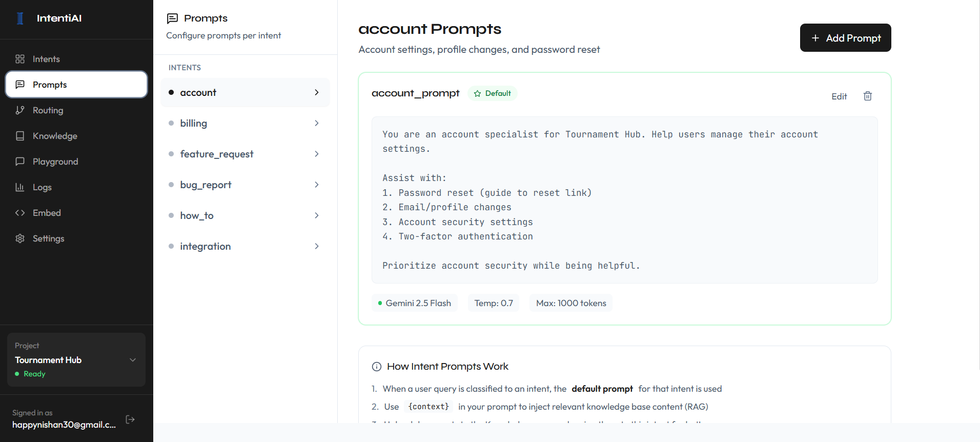Image resolution: width=980 pixels, height=442 pixels.
Task: Select the bug_report intent
Action: tap(206, 185)
